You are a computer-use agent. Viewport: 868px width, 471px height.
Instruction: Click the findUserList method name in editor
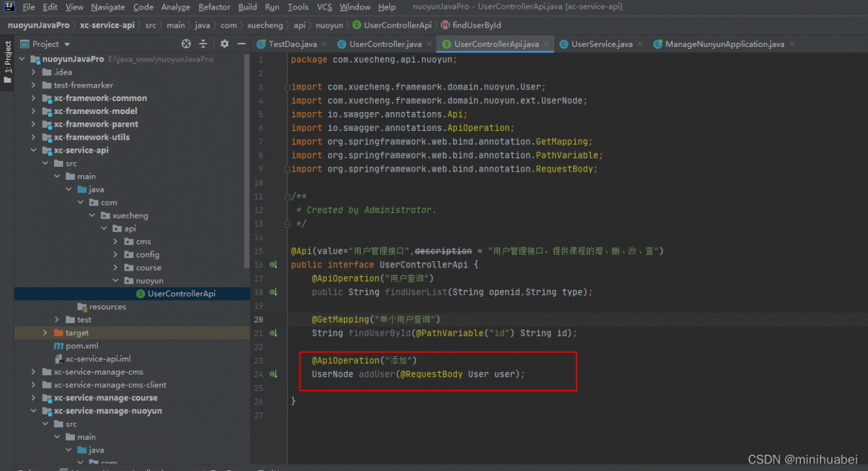pos(416,292)
